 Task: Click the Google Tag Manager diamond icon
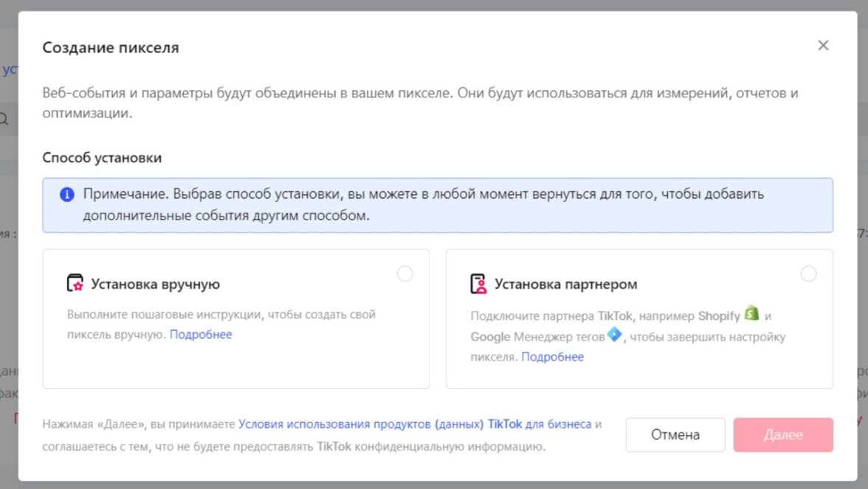pos(614,335)
